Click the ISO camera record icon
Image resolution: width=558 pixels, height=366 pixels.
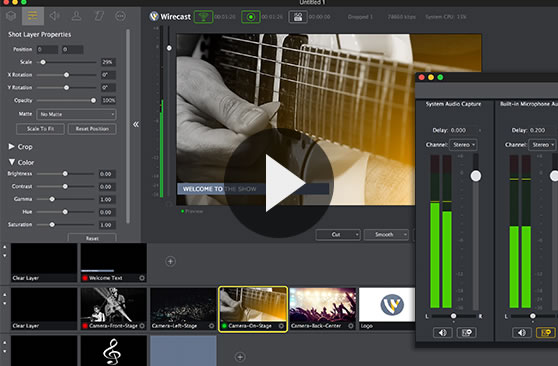298,17
